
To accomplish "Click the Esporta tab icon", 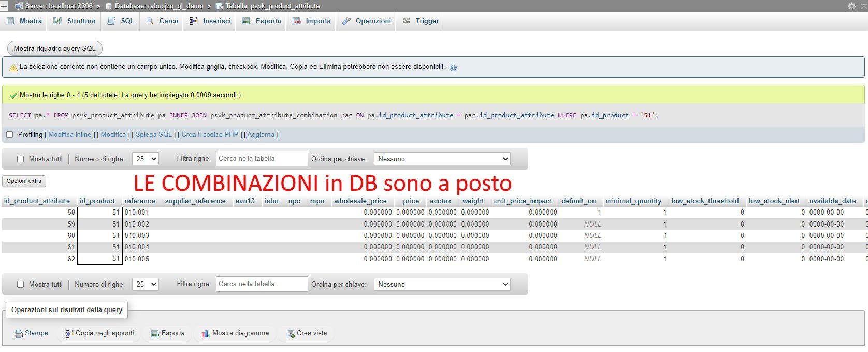I will pos(247,21).
